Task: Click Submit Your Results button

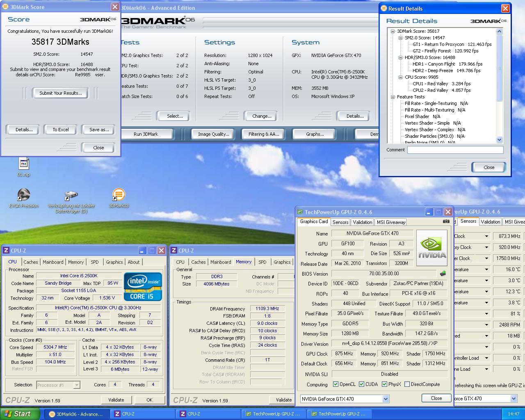Action: 61,93
